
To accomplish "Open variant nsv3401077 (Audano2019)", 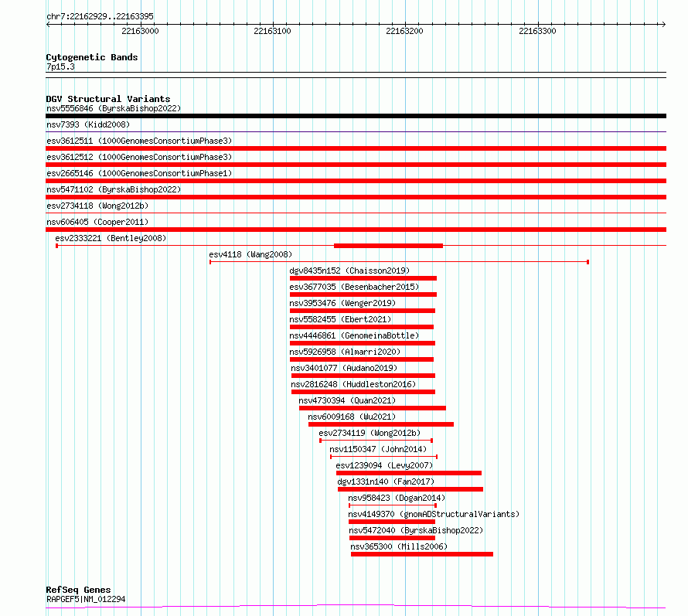I will point(344,368).
